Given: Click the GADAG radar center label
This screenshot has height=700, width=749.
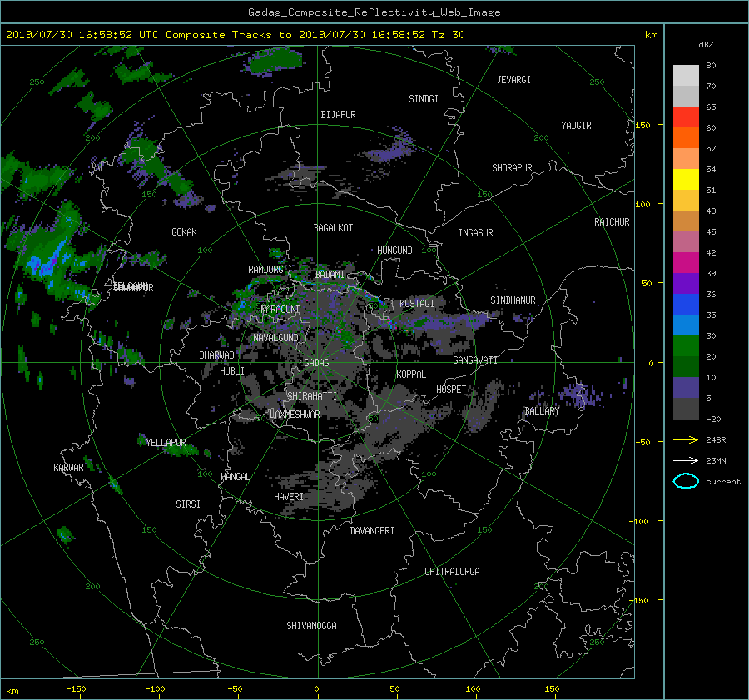Looking at the screenshot, I should [316, 363].
